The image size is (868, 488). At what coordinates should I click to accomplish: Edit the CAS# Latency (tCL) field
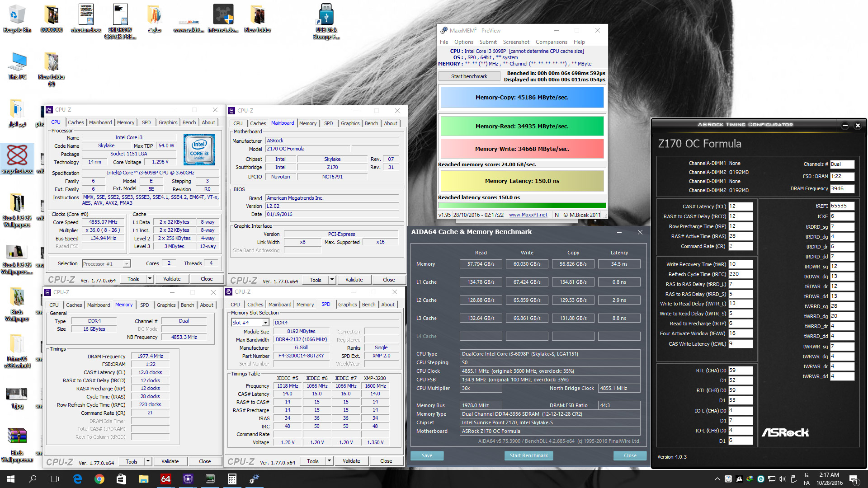pyautogui.click(x=741, y=206)
